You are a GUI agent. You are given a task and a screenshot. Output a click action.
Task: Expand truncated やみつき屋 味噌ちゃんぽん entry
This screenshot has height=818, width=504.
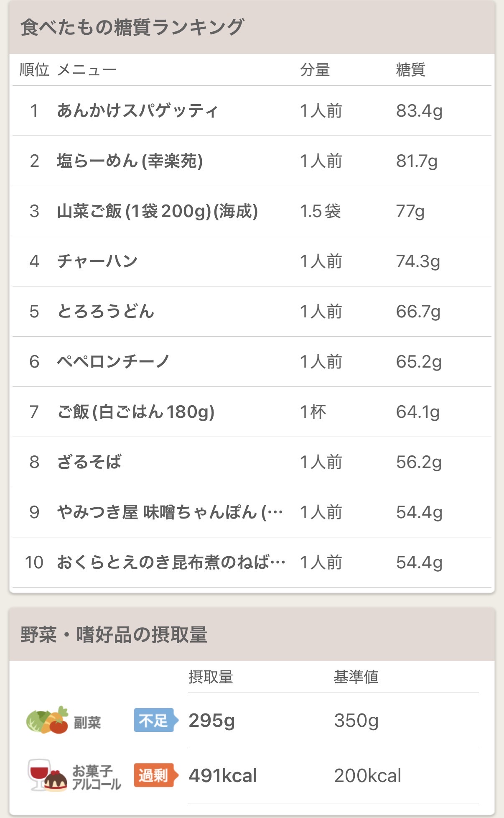[x=170, y=512]
